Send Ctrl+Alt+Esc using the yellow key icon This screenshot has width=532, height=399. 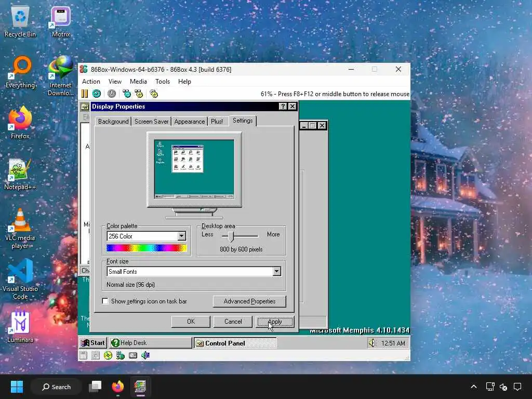pyautogui.click(x=139, y=94)
